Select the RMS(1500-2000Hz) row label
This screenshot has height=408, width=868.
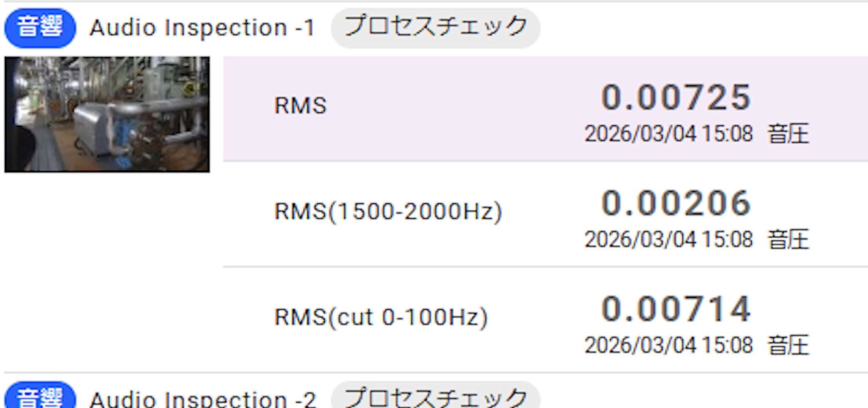click(388, 212)
